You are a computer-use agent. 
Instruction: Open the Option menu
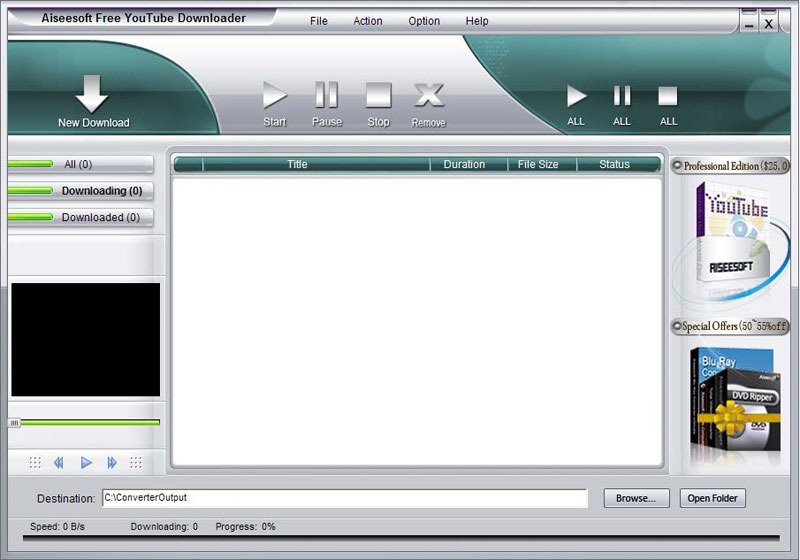pos(423,21)
